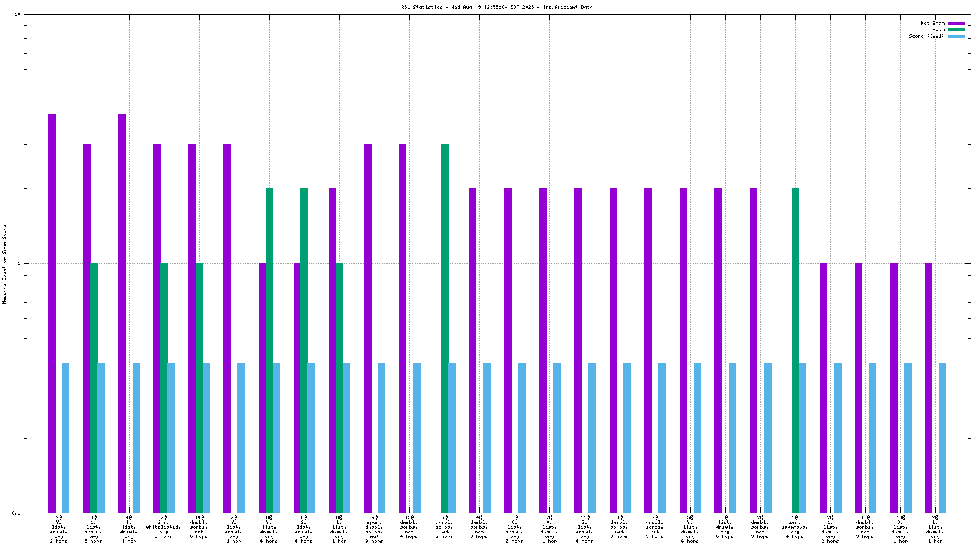980x551 pixels.
Task: Click the 11@ 2.list.dnswl.org axis label
Action: [x=585, y=529]
